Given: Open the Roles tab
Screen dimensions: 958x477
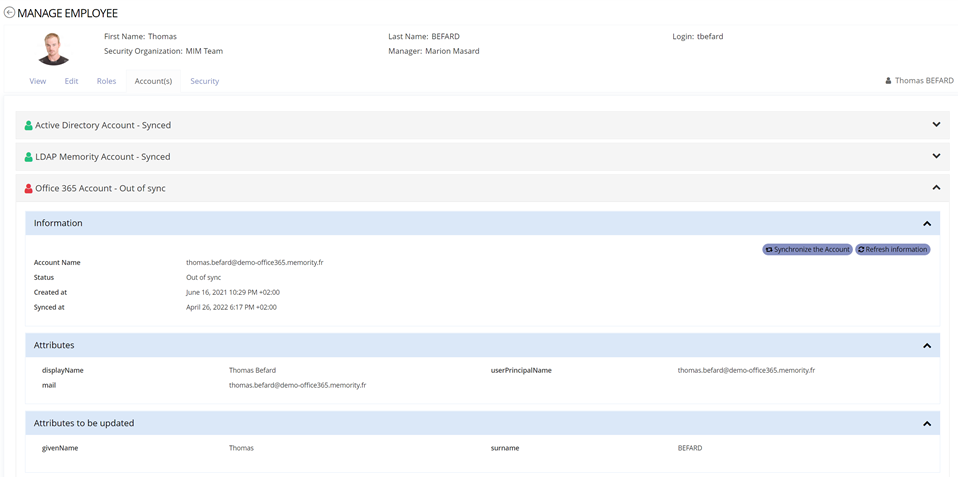Looking at the screenshot, I should click(106, 81).
